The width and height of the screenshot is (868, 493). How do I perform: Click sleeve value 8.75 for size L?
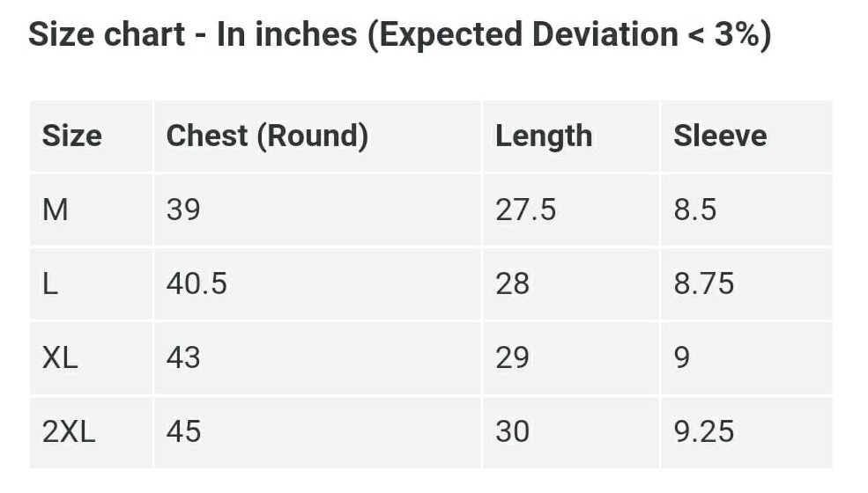(703, 283)
